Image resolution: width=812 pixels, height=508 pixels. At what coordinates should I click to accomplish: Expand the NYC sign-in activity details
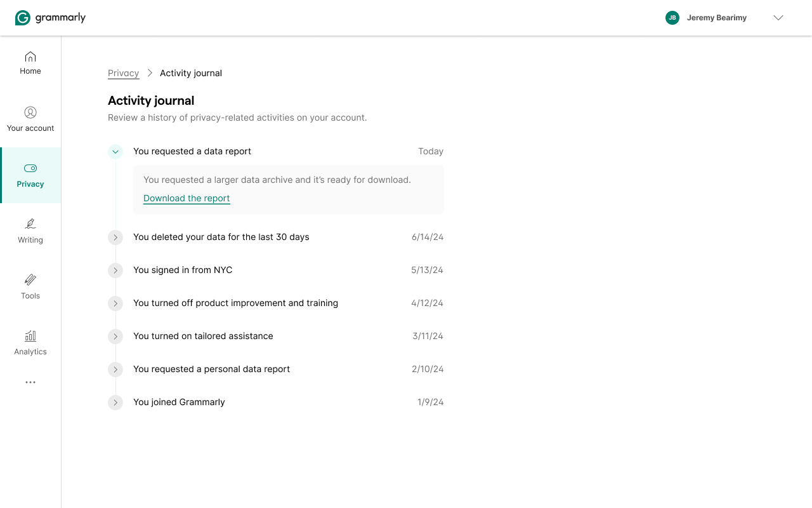[x=115, y=271]
